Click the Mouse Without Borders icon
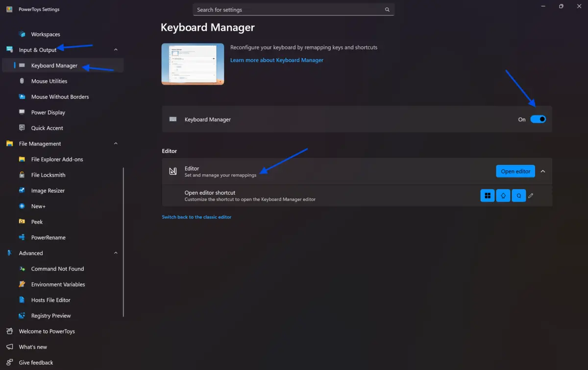 pyautogui.click(x=22, y=97)
